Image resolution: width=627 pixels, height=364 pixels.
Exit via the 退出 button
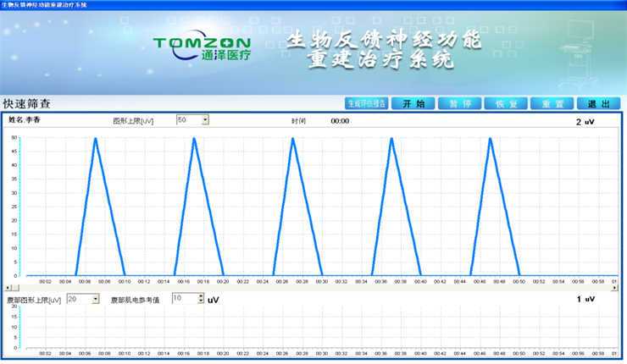tap(598, 103)
